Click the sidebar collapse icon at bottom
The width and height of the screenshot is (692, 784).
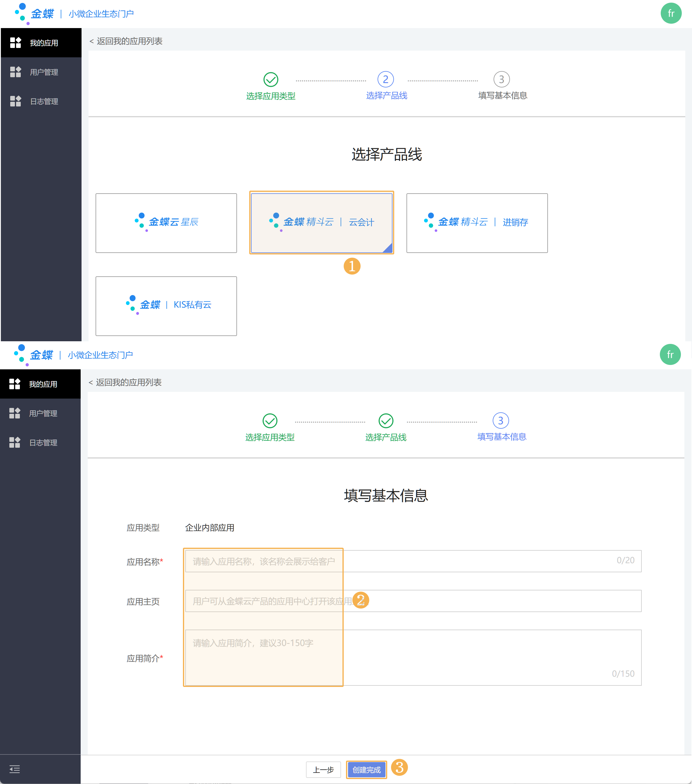(x=15, y=769)
